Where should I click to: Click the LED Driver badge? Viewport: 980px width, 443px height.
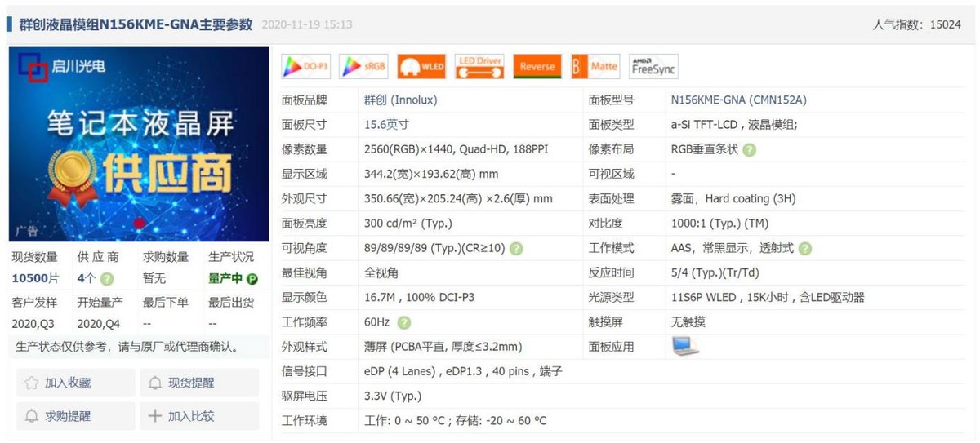pos(480,67)
